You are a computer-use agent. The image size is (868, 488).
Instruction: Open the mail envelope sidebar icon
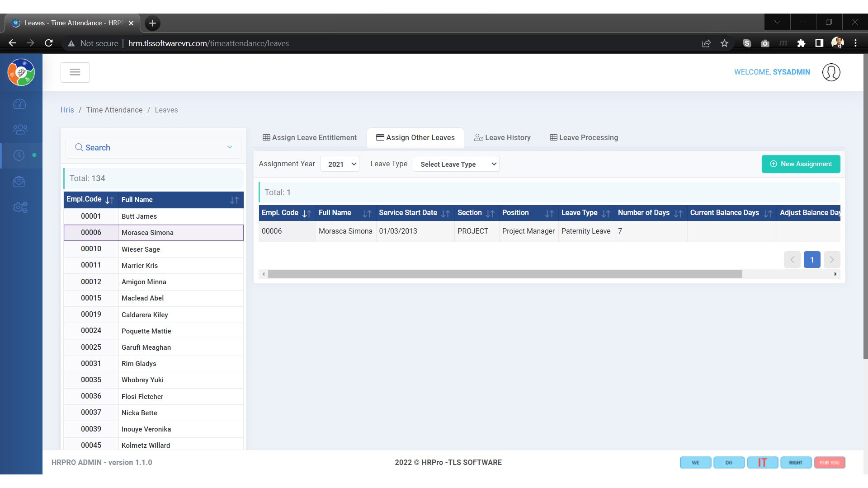coord(19,182)
